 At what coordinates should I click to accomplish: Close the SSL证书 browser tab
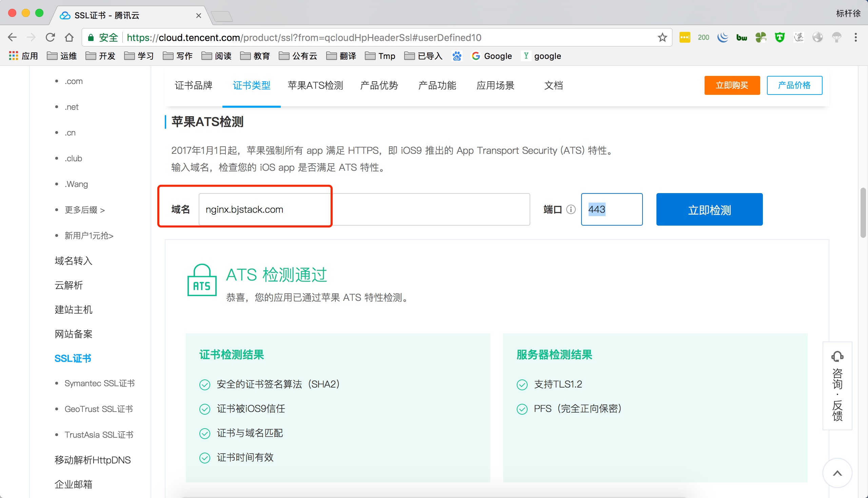[198, 15]
